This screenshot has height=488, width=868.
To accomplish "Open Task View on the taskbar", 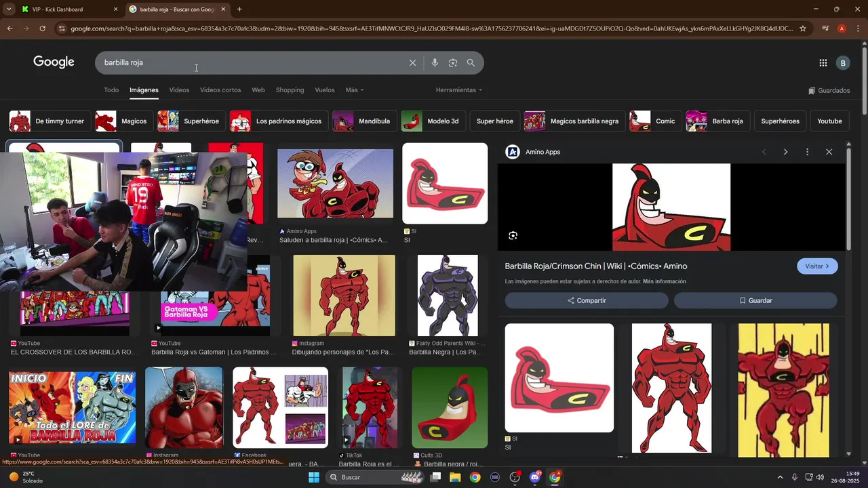I will (435, 477).
